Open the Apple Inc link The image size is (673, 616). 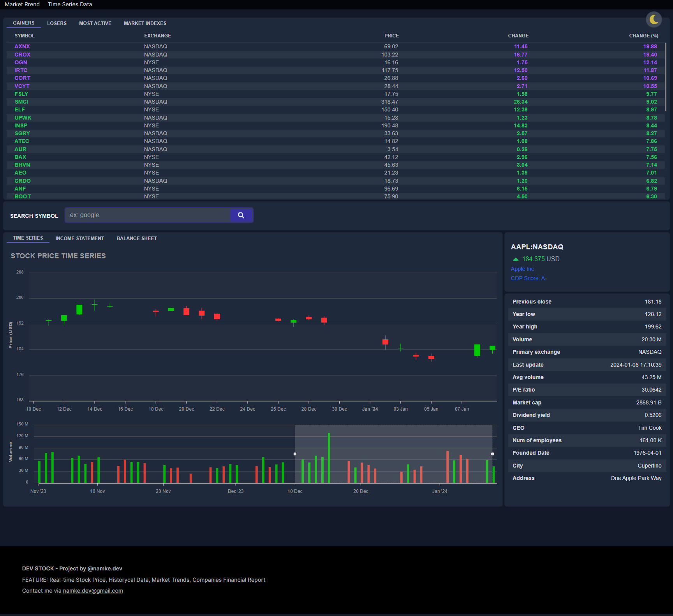[x=522, y=269]
